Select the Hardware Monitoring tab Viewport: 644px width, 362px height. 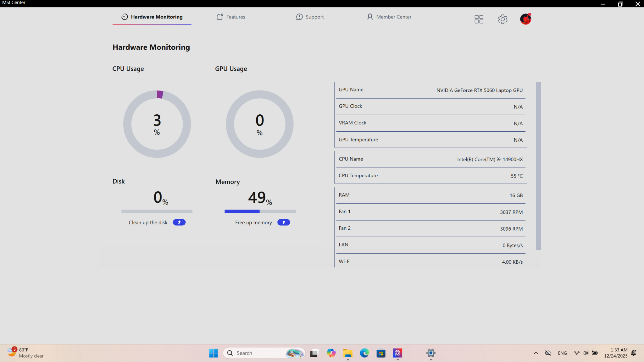pos(152,17)
